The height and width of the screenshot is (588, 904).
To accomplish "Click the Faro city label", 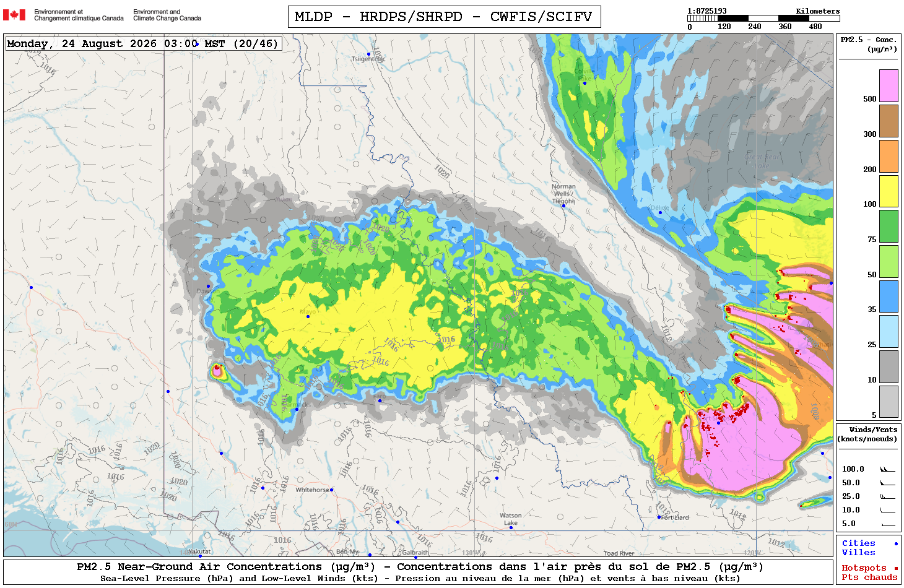I will pyautogui.click(x=380, y=396).
